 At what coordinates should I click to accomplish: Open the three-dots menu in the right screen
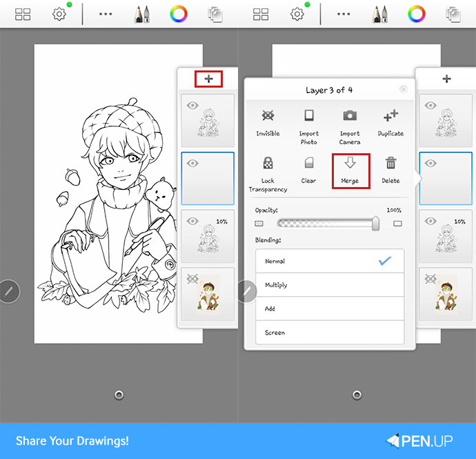(x=344, y=14)
